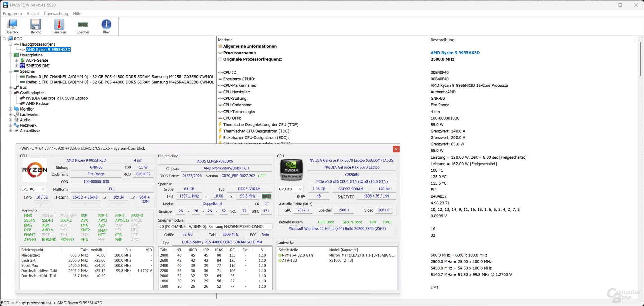
Task: Open the Über info icon
Action: pos(106,26)
